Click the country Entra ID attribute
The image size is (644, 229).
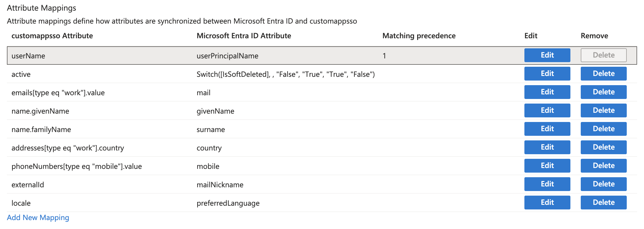pyautogui.click(x=209, y=148)
